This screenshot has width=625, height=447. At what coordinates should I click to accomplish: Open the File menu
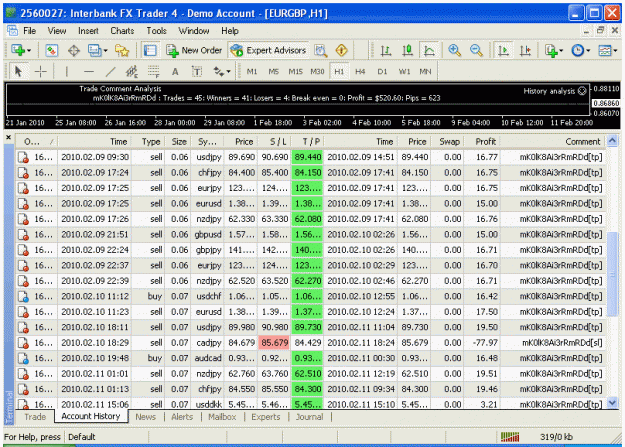point(29,31)
